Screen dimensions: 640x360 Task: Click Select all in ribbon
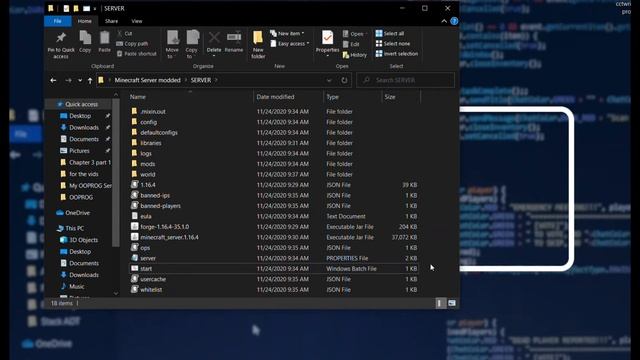coord(390,33)
